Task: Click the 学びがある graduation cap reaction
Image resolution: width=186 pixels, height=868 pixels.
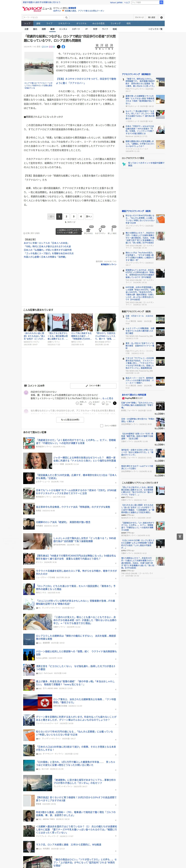Action: pyautogui.click(x=89, y=230)
